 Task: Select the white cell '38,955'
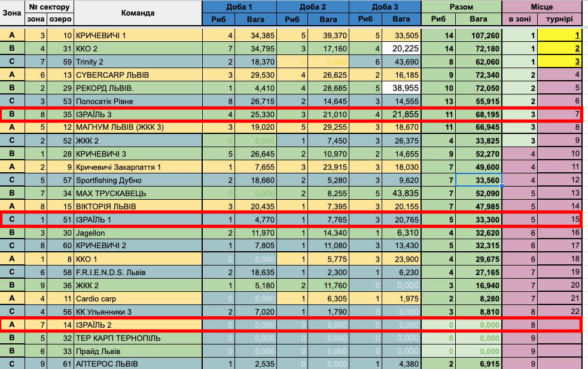pos(401,88)
